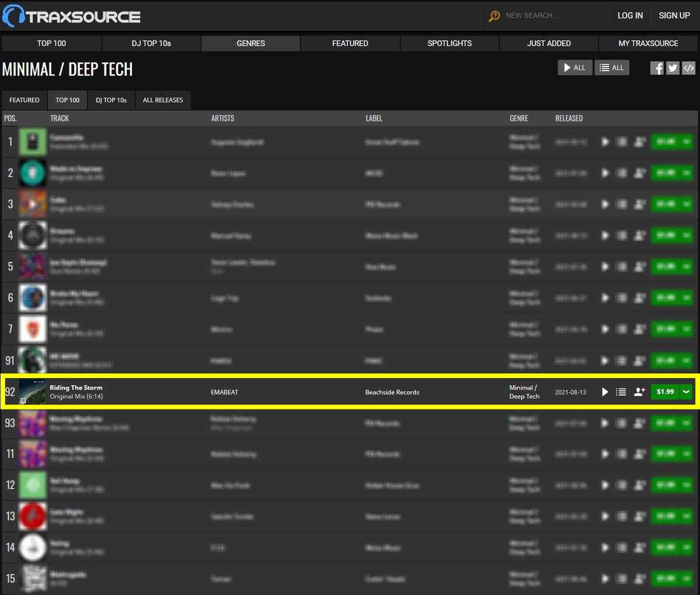The height and width of the screenshot is (595, 700).
Task: Click the SIGN UP link
Action: pos(674,16)
